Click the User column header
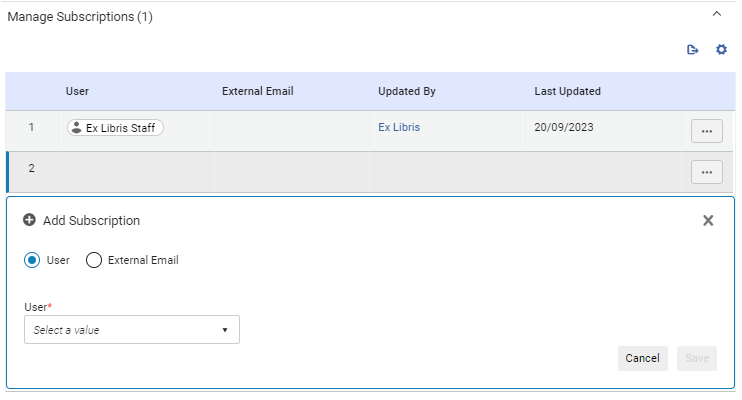Image resolution: width=742 pixels, height=400 pixels. coord(78,91)
